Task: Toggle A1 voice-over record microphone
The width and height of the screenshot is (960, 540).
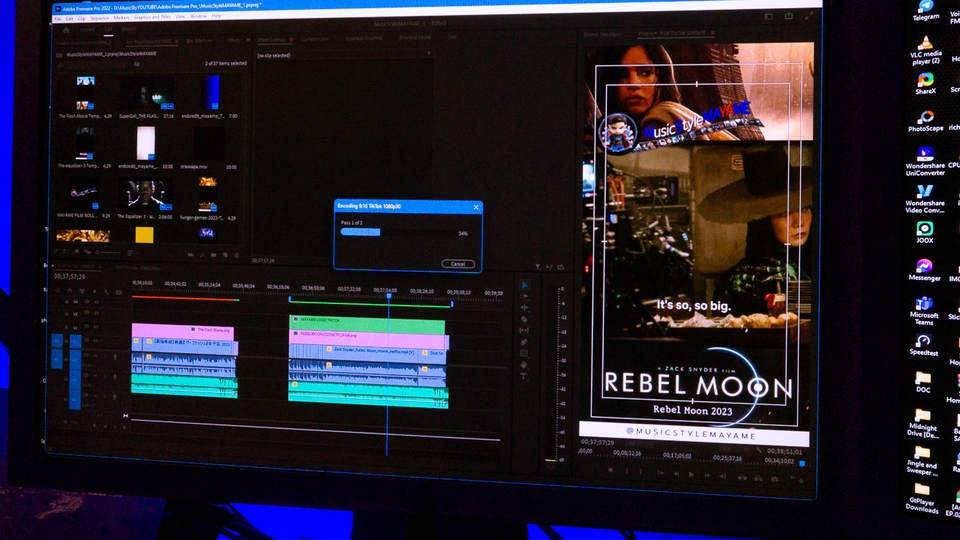Action: point(115,357)
